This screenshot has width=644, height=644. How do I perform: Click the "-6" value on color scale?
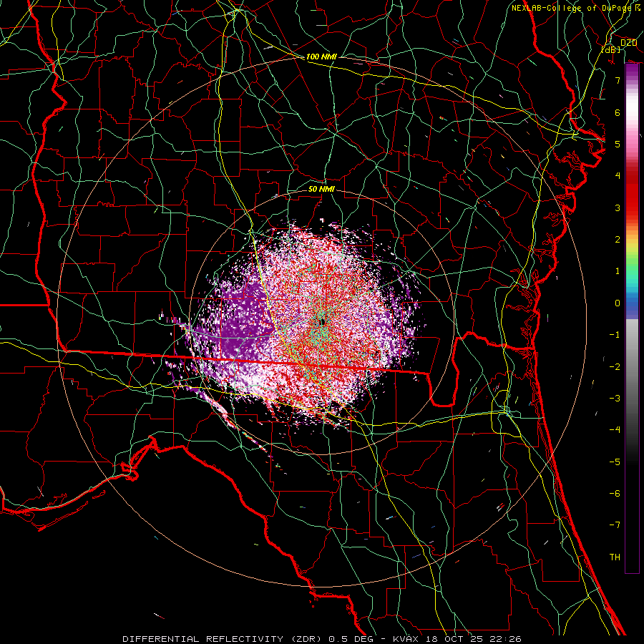click(x=615, y=494)
